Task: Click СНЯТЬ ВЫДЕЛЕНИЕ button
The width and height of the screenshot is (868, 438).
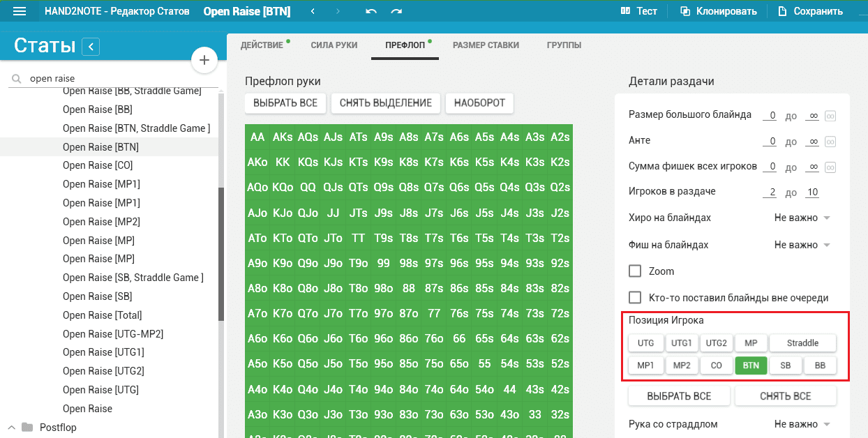Action: pyautogui.click(x=385, y=103)
